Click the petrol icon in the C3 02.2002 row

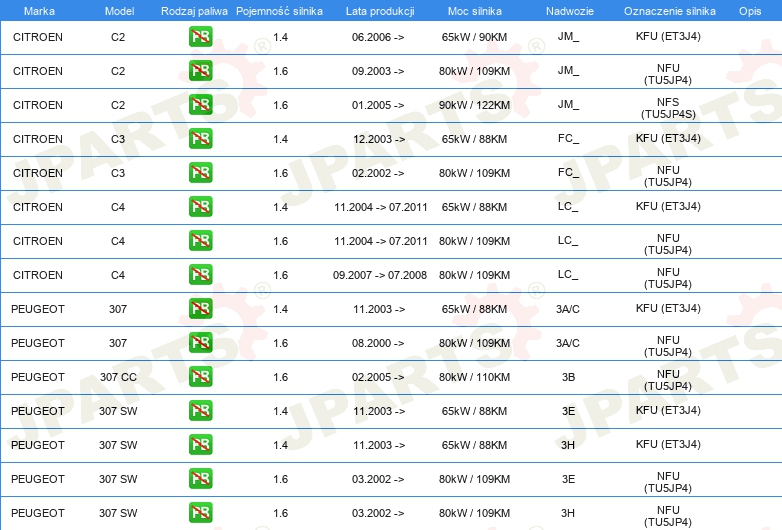pos(200,173)
